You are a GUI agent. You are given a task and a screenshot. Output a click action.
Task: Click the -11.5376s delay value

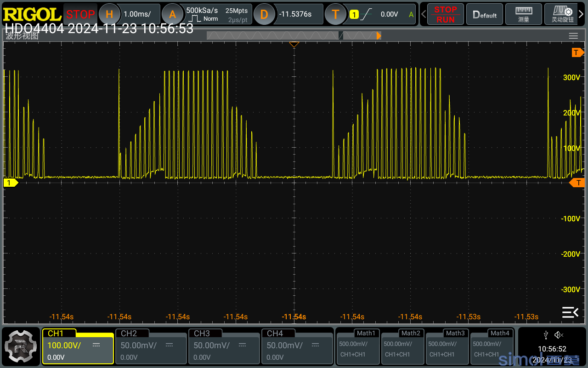[295, 14]
